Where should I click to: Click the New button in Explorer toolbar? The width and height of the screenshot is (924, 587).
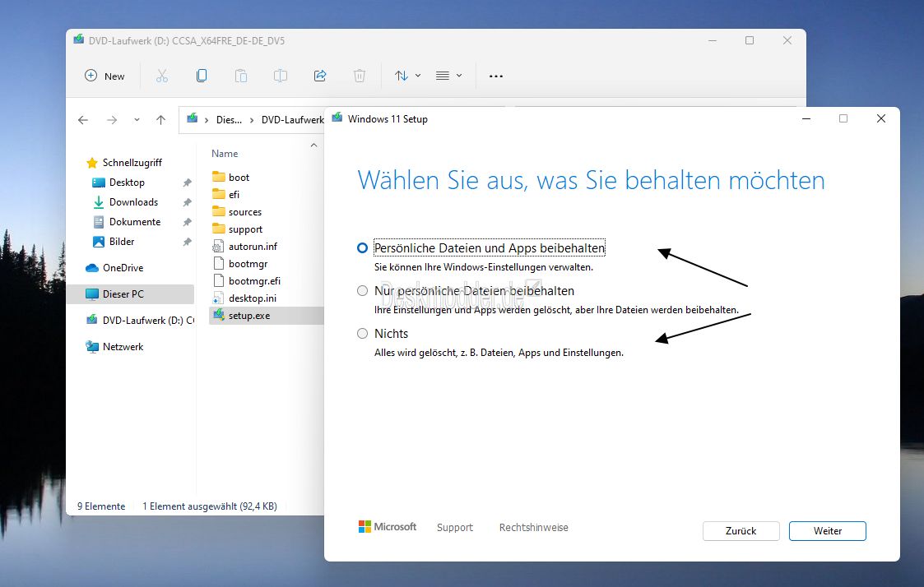click(x=104, y=76)
